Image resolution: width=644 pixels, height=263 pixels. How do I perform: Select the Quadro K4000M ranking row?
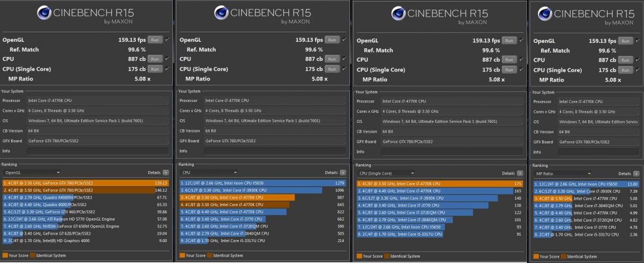85,197
